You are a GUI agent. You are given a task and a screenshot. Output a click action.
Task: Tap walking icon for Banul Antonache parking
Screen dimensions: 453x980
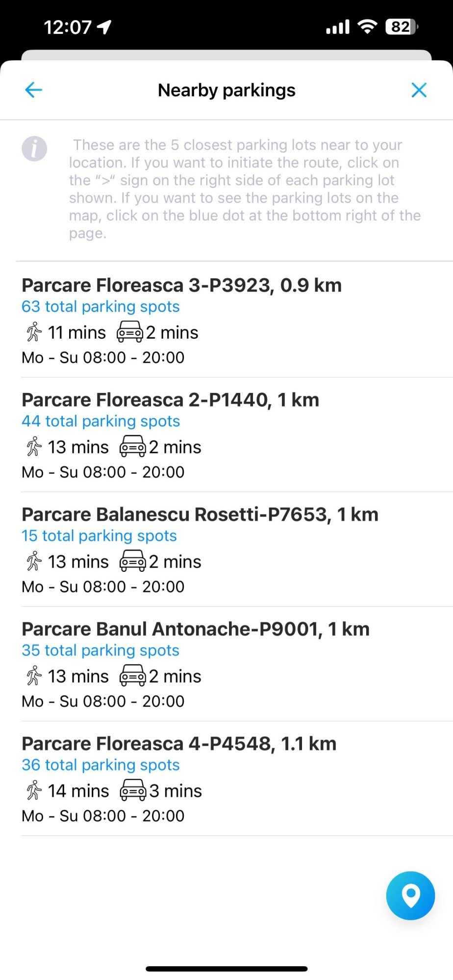[x=34, y=676]
